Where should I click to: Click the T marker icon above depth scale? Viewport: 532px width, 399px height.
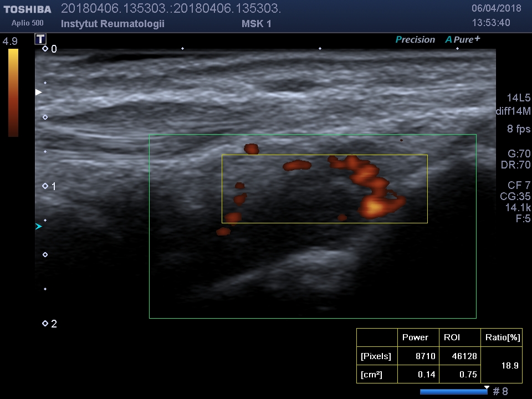(x=40, y=39)
